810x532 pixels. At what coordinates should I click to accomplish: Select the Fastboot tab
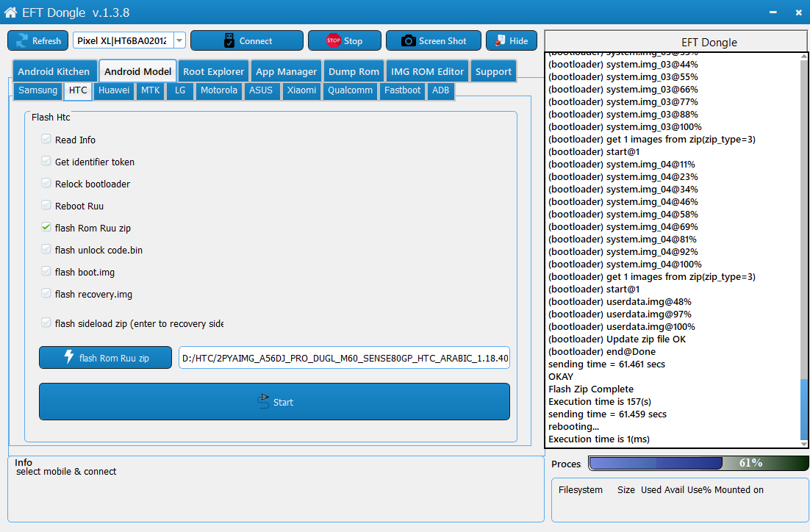[x=402, y=90]
